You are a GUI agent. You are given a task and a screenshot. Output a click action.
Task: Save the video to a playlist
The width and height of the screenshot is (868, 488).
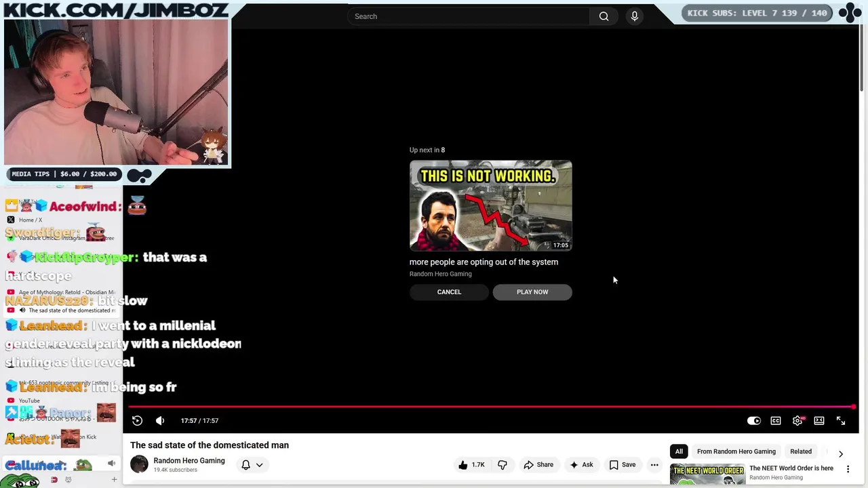pos(623,465)
